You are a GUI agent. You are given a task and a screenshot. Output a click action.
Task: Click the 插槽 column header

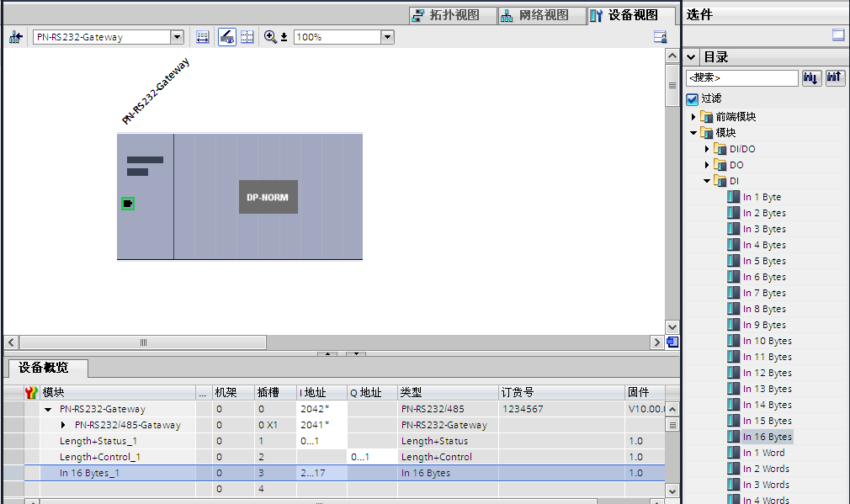click(x=275, y=392)
